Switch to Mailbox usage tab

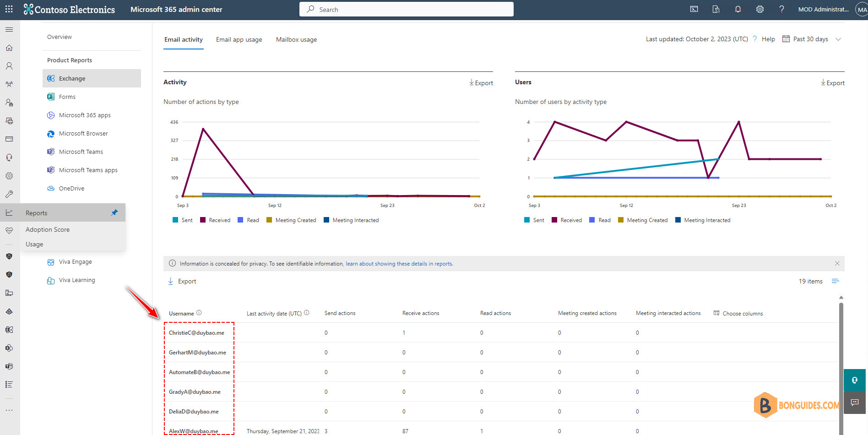coord(296,40)
